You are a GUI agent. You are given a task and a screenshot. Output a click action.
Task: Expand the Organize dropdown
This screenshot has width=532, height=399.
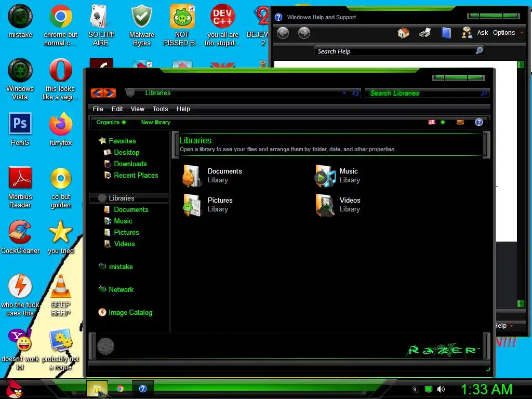[111, 122]
